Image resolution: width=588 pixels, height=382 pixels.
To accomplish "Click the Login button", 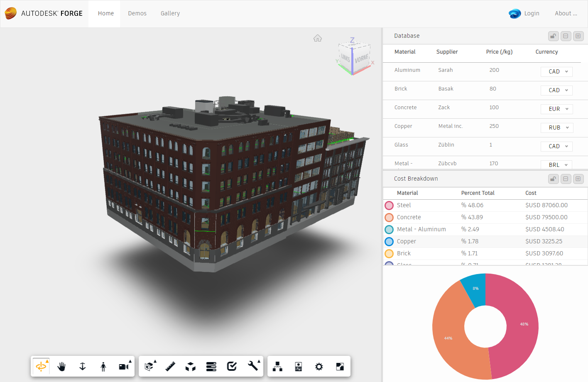I will (x=532, y=13).
